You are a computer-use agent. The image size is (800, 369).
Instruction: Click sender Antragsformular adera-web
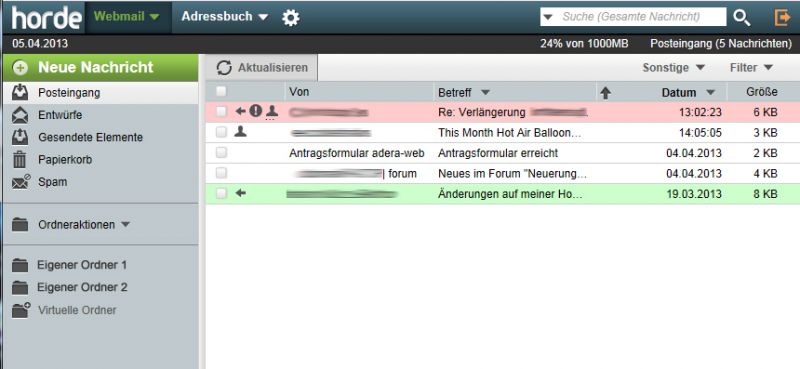pyautogui.click(x=357, y=153)
